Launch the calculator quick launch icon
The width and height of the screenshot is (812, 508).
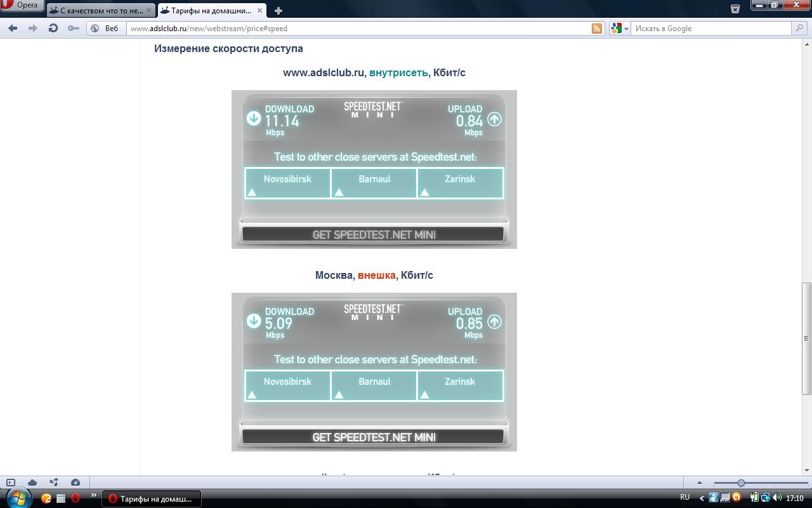click(61, 498)
